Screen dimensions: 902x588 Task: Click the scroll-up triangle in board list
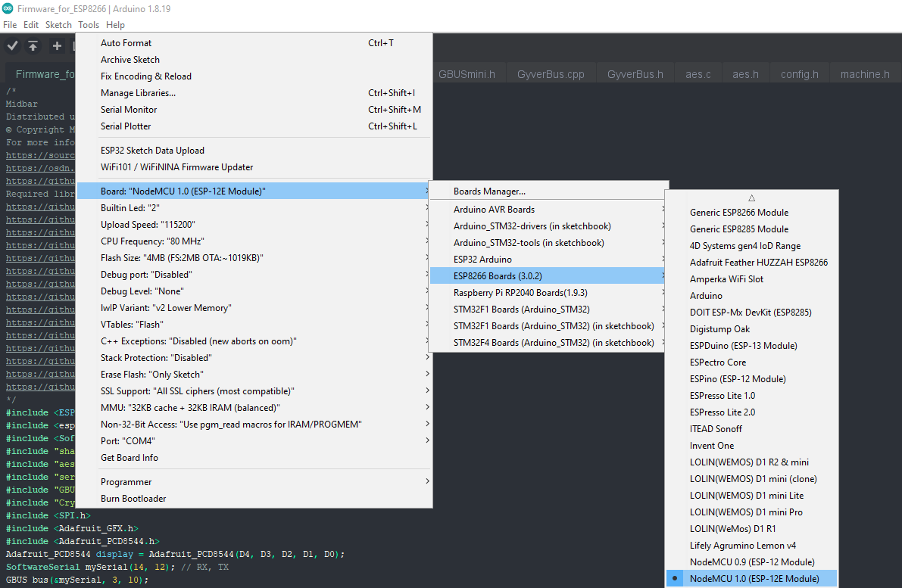point(751,198)
